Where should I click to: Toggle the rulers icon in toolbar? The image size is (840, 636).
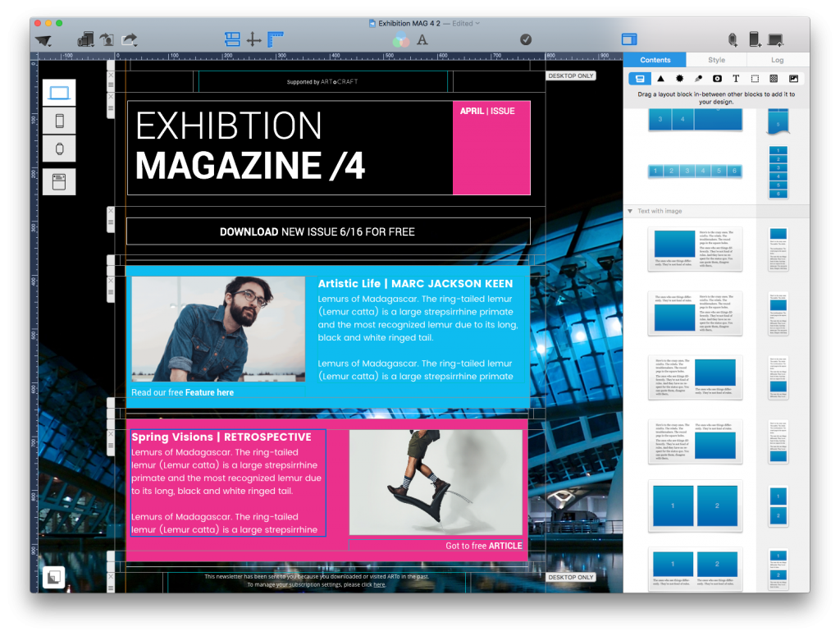click(x=276, y=39)
